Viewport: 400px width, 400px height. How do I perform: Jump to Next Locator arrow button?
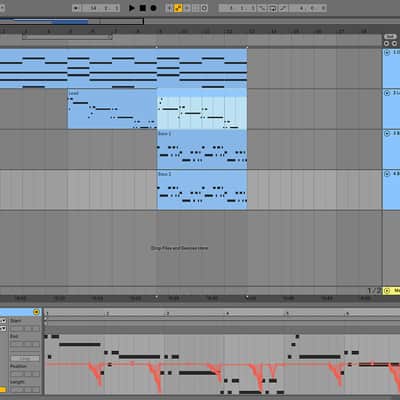[394, 43]
